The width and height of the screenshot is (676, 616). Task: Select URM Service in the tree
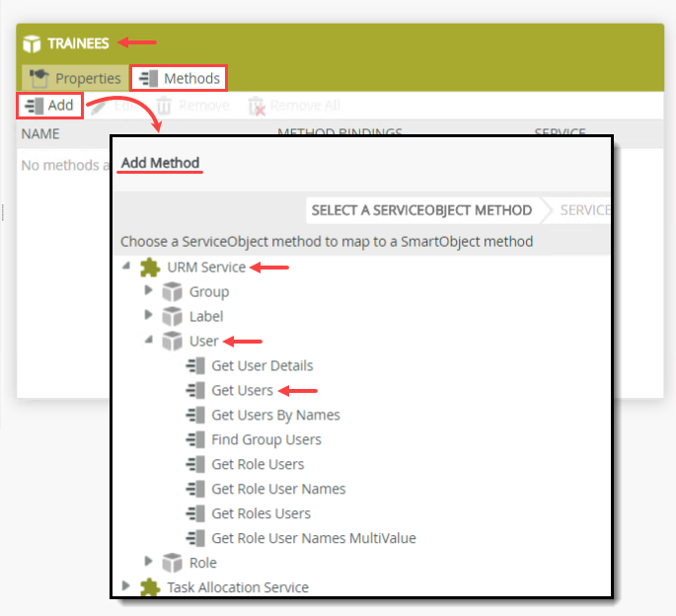206,268
